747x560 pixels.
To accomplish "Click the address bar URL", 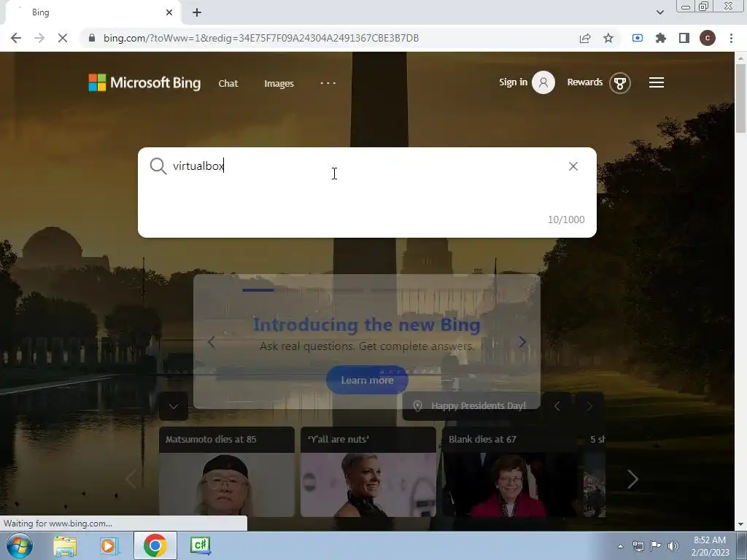I will pyautogui.click(x=261, y=38).
